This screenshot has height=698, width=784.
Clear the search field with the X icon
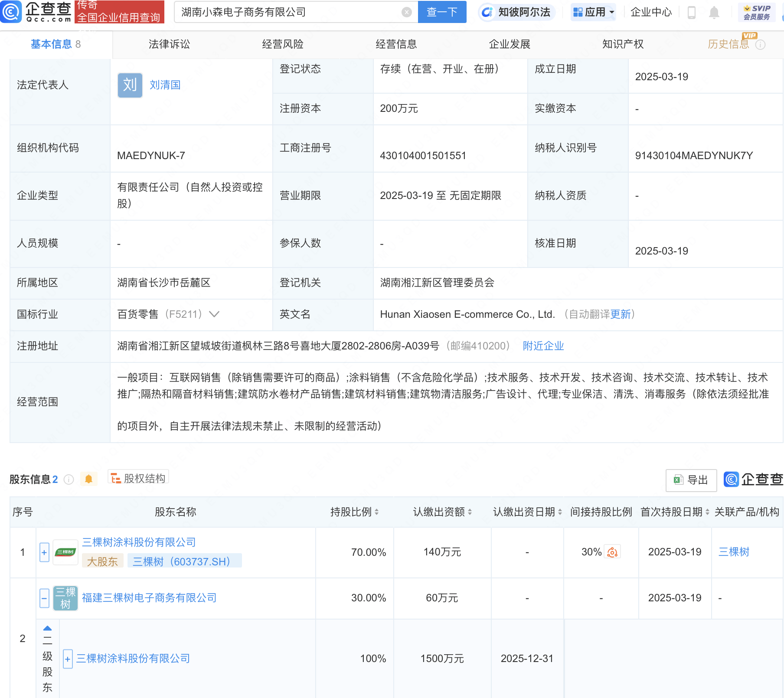click(x=406, y=12)
